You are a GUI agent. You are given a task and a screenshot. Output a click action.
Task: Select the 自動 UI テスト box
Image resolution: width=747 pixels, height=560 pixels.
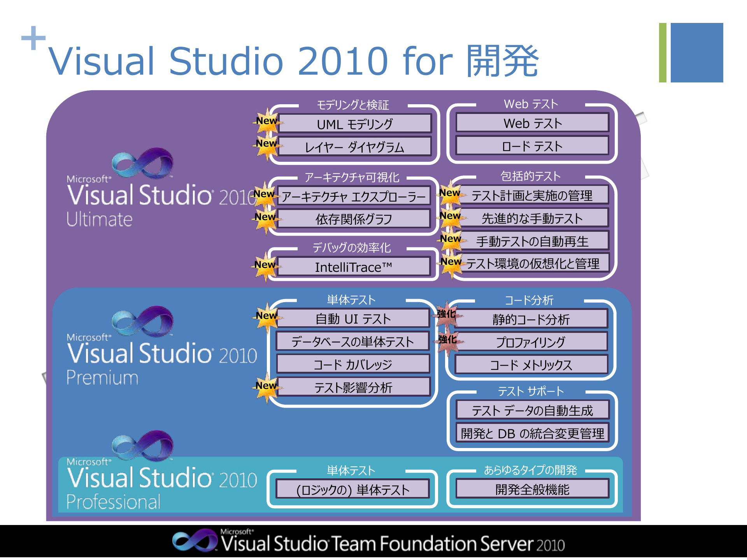click(x=353, y=318)
